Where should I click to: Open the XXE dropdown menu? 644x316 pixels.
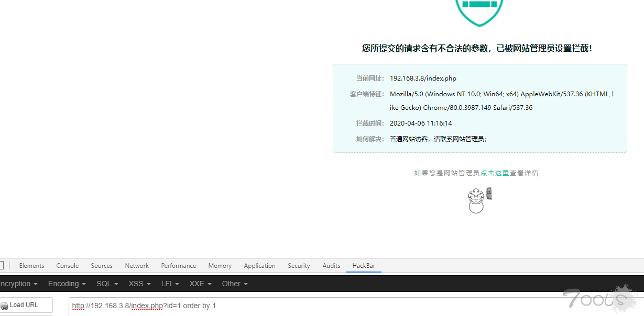click(x=200, y=284)
